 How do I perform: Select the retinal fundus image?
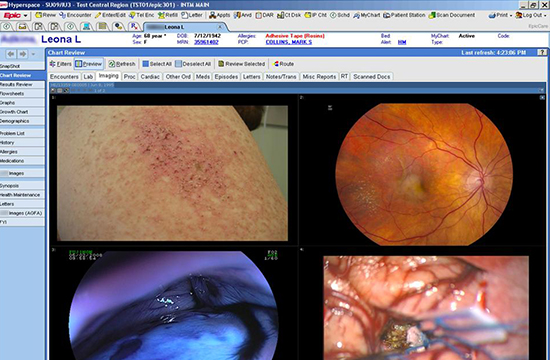[x=424, y=174]
